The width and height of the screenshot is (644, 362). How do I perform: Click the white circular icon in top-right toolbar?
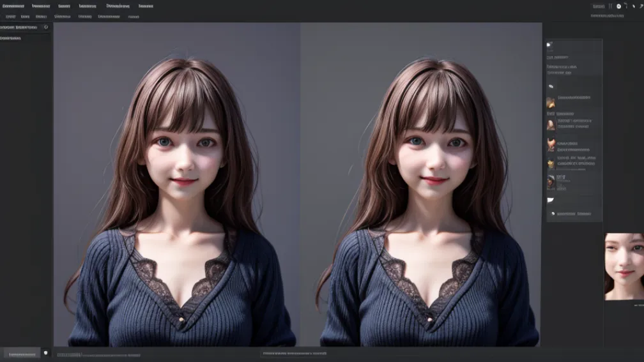[618, 6]
